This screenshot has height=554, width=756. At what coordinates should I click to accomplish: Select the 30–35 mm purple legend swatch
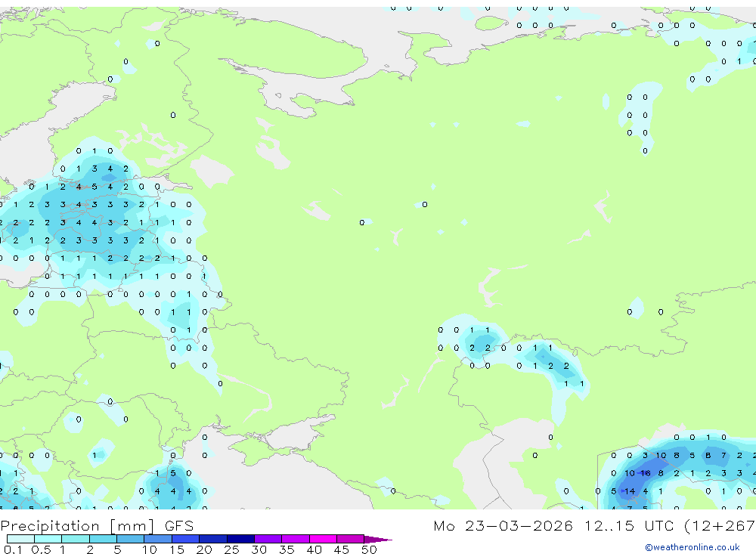(x=268, y=539)
